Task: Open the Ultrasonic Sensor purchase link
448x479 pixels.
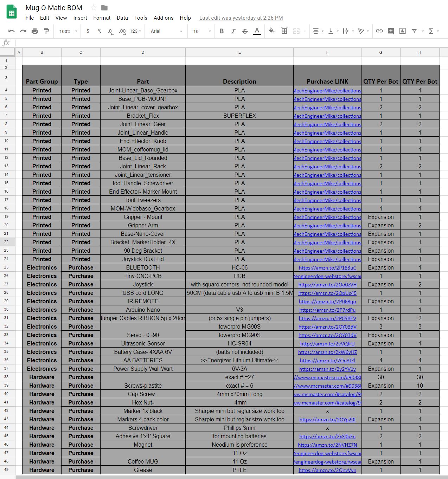Action: 327,344
